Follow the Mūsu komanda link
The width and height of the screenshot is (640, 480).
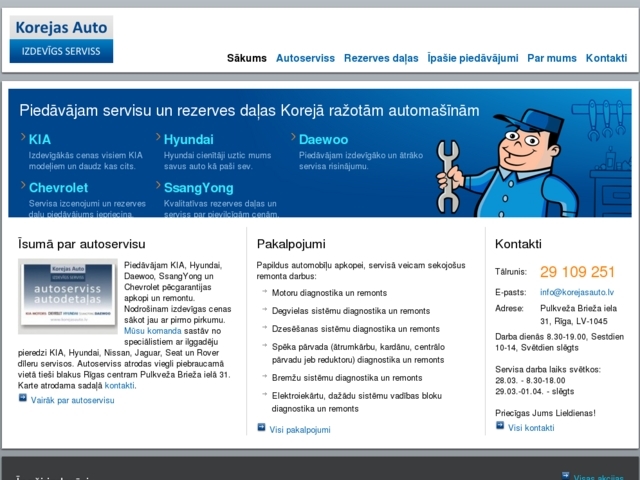pyautogui.click(x=153, y=331)
